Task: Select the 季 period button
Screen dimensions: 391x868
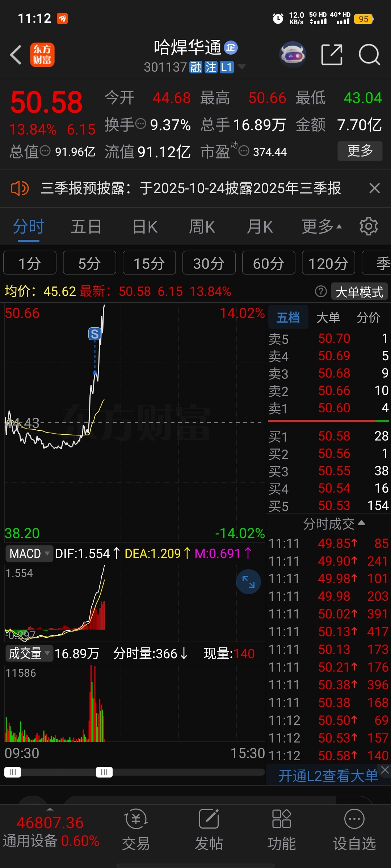Action: pos(377,263)
